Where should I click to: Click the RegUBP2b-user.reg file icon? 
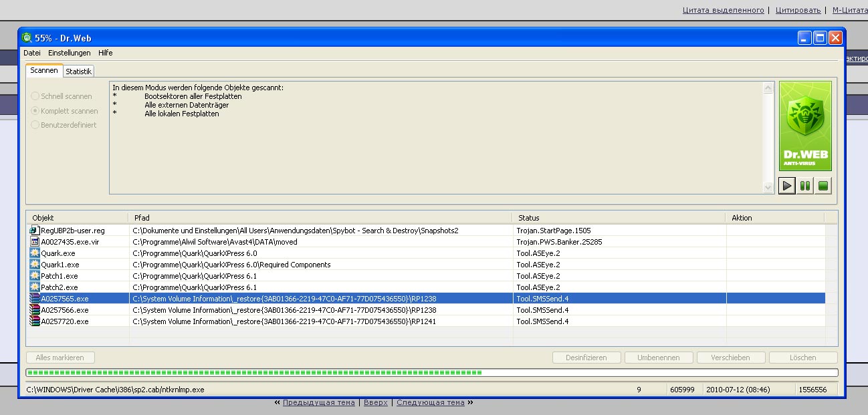tap(35, 230)
